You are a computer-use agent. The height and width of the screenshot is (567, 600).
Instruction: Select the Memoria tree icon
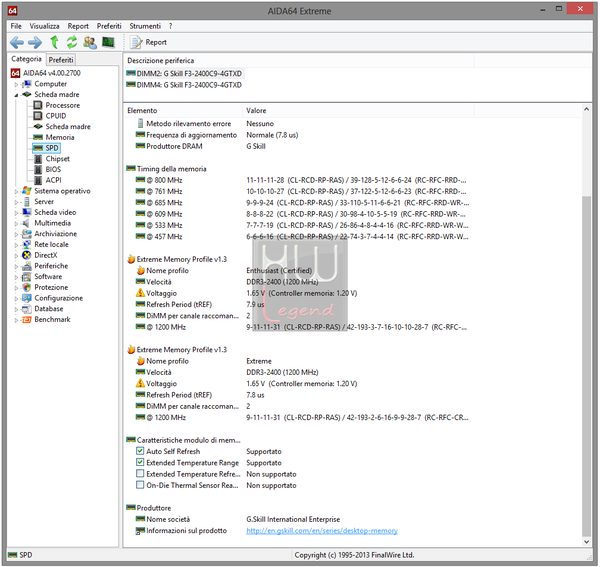point(38,137)
